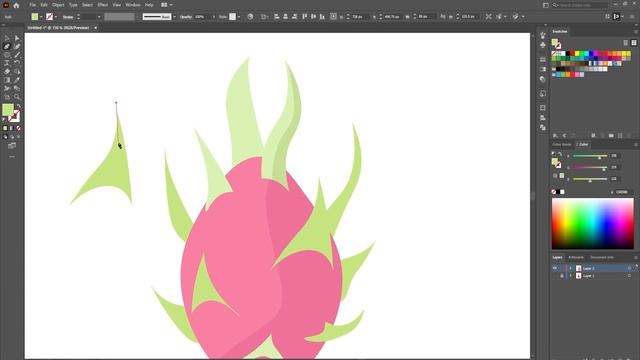Expand the opacity arrow flyout
Viewport: 640px width, 360px height.
click(x=213, y=17)
